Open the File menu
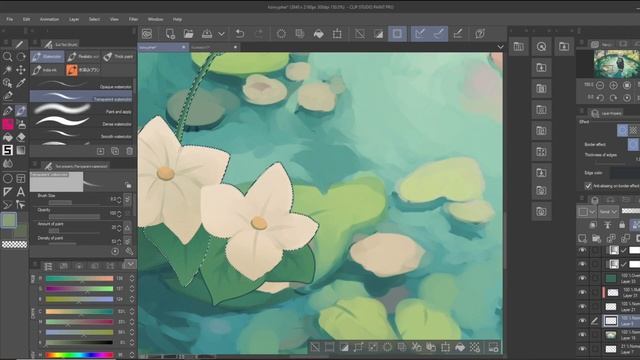This screenshot has height=360, width=640. 9,19
